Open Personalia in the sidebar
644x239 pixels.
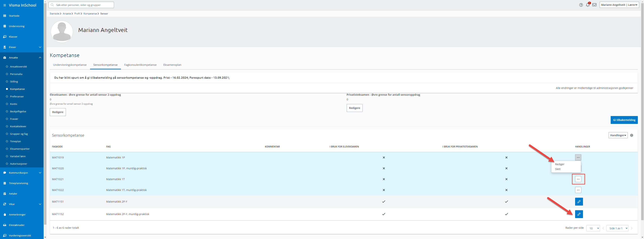click(16, 74)
